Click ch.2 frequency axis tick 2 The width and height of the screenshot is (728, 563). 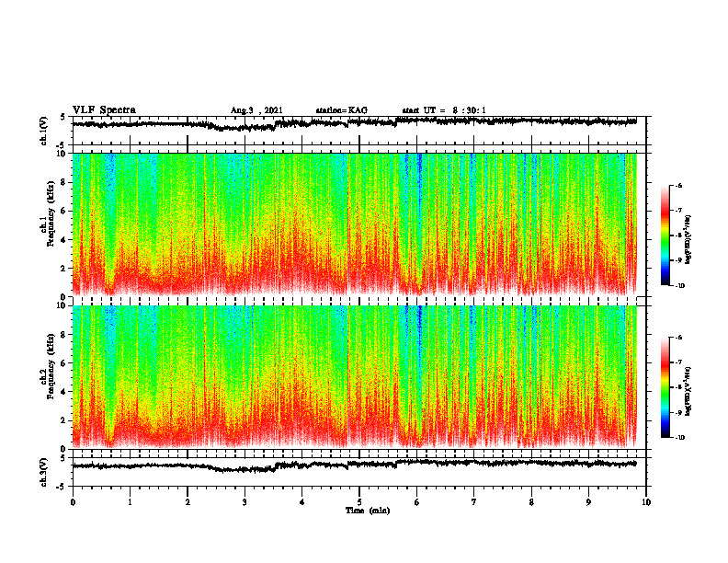64,420
